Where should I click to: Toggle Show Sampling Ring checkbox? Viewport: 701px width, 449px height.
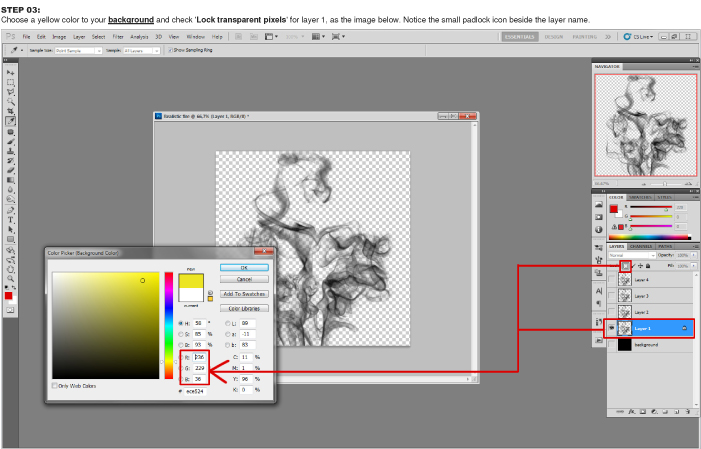point(170,50)
